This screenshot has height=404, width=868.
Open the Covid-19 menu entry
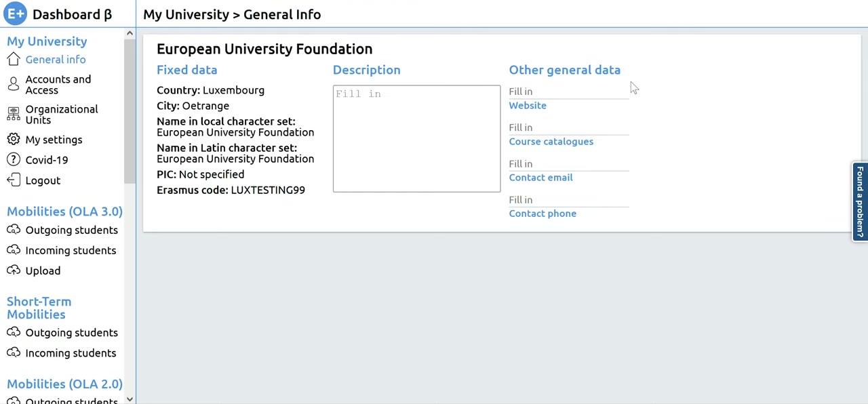(x=47, y=160)
